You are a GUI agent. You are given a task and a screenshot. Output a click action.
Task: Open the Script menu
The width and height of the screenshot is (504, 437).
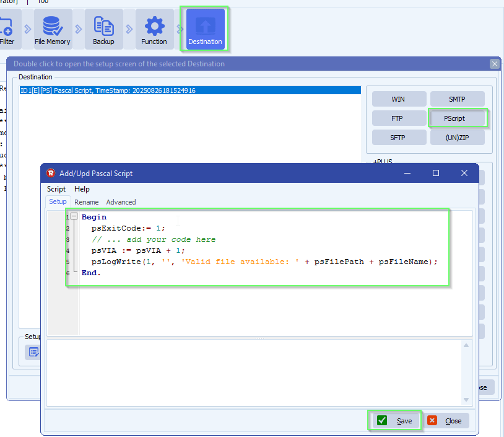click(56, 189)
